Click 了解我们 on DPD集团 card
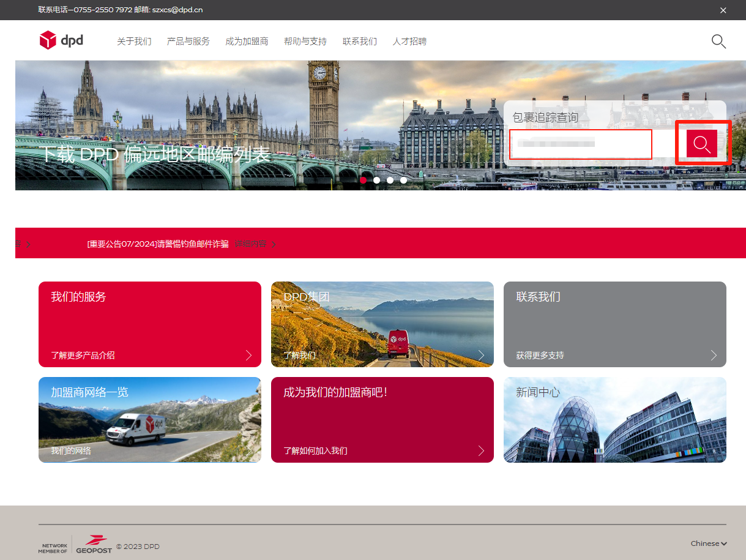The width and height of the screenshot is (746, 560). (300, 355)
